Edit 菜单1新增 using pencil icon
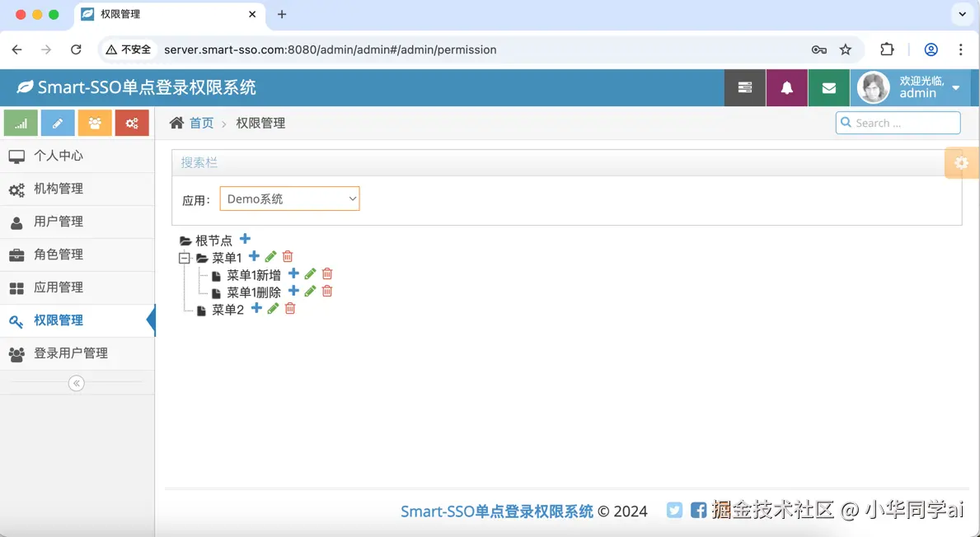The height and width of the screenshot is (537, 980). (x=310, y=274)
